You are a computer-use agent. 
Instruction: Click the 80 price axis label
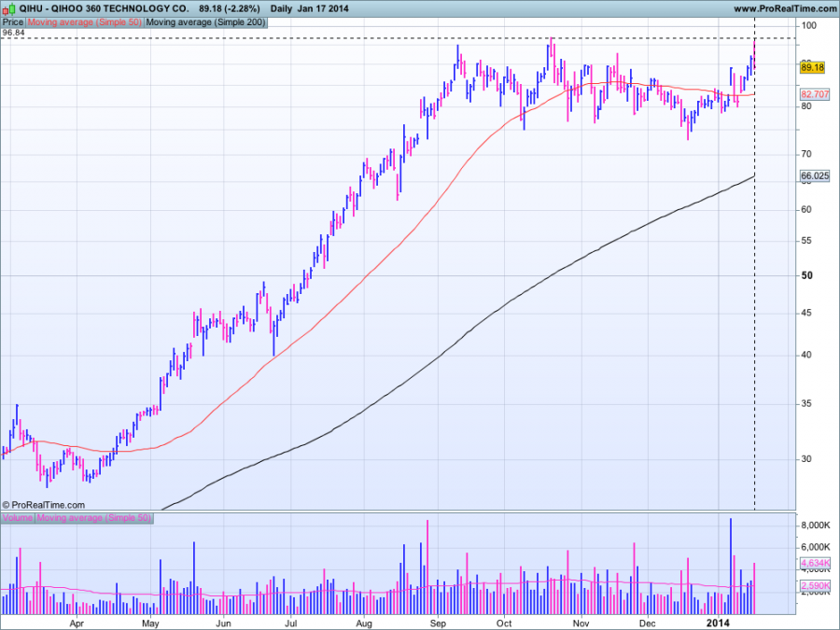pos(806,106)
